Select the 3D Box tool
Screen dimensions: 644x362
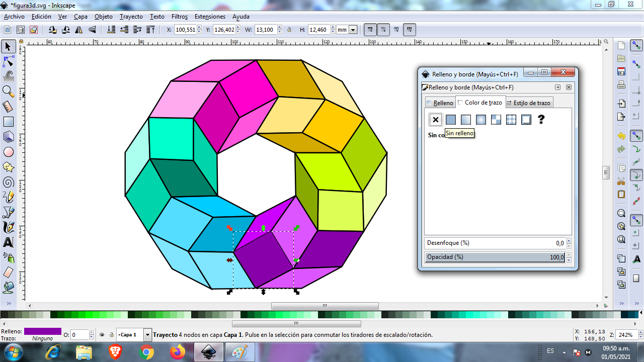(x=8, y=137)
